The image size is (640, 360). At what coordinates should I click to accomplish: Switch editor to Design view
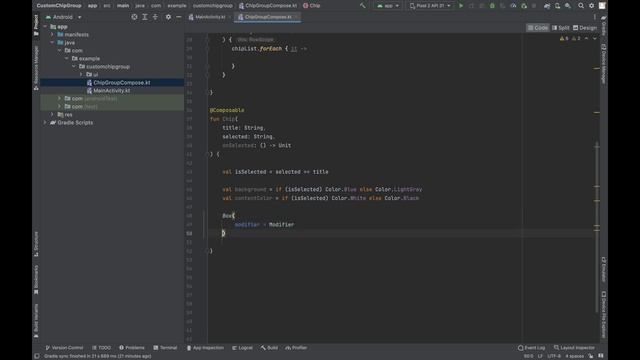tap(585, 28)
